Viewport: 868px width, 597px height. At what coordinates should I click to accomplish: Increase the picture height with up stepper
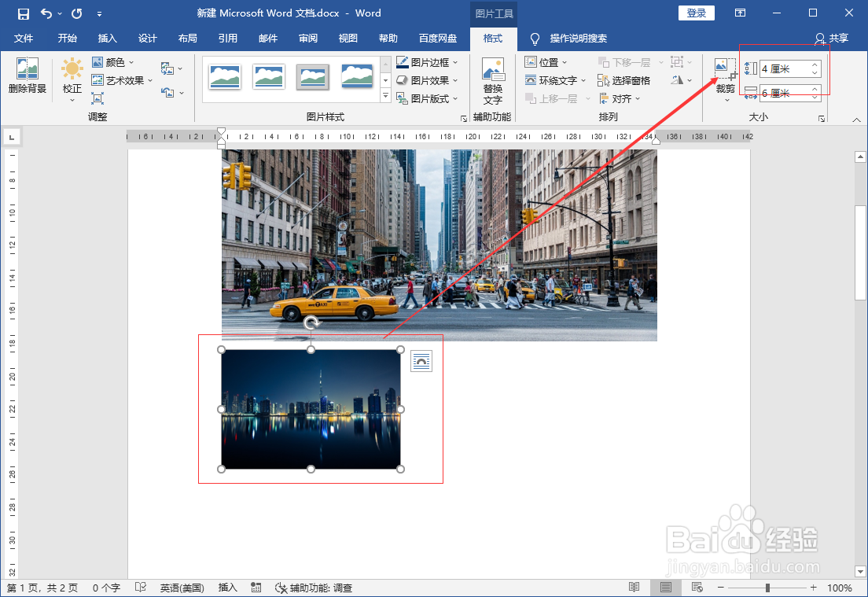815,64
